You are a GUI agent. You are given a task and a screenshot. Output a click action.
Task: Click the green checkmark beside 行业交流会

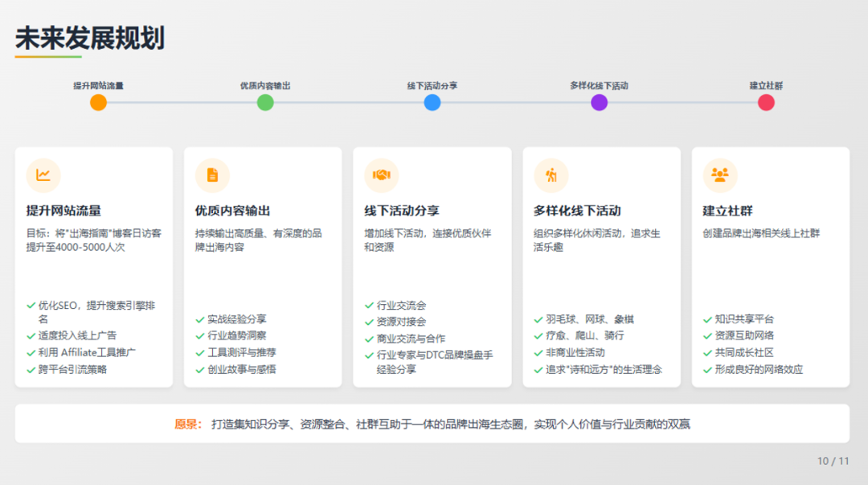point(369,306)
